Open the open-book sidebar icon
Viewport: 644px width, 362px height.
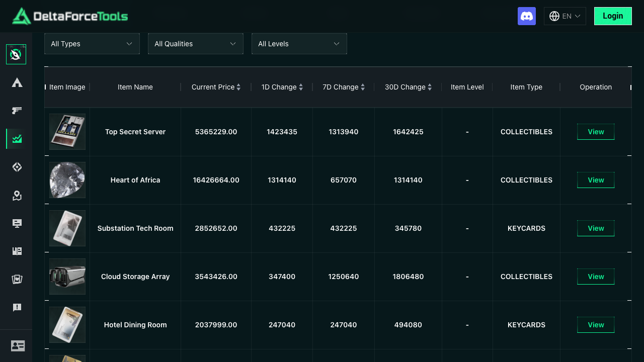tap(17, 251)
